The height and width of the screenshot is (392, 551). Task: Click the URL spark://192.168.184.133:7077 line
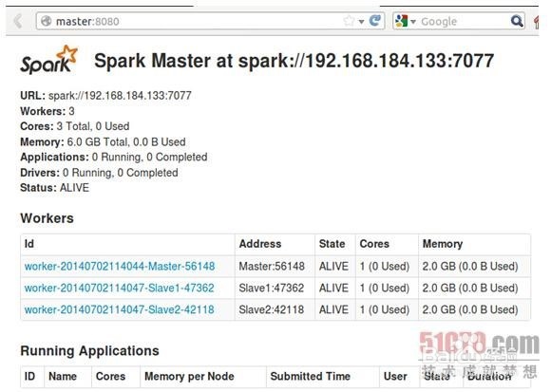tap(105, 96)
